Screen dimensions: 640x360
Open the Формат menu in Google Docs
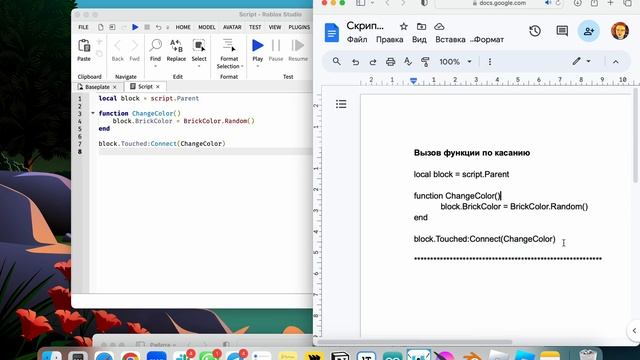(489, 40)
